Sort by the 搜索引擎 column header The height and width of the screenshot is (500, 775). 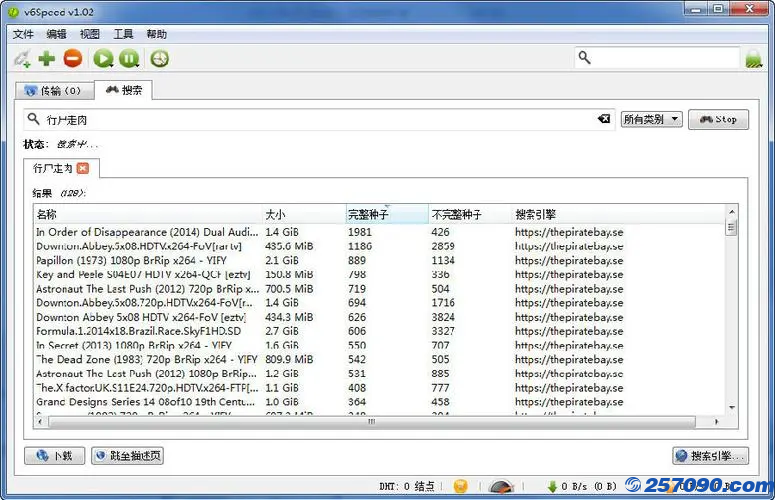(x=618, y=214)
